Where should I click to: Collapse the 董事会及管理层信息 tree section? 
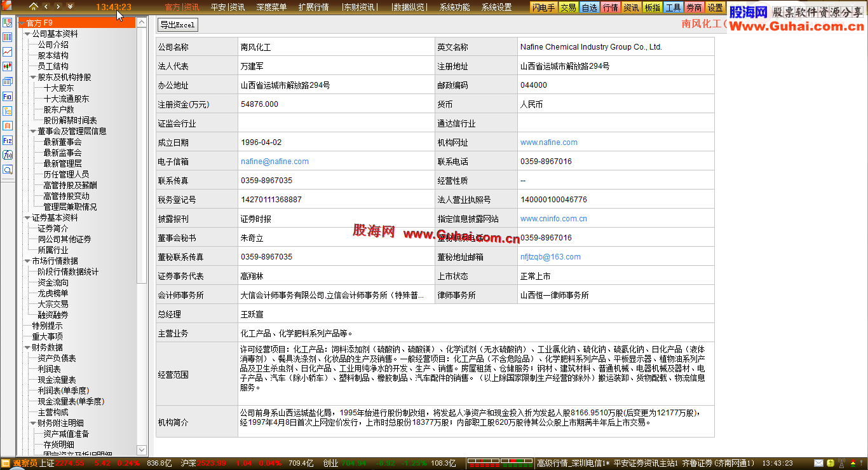(x=33, y=131)
